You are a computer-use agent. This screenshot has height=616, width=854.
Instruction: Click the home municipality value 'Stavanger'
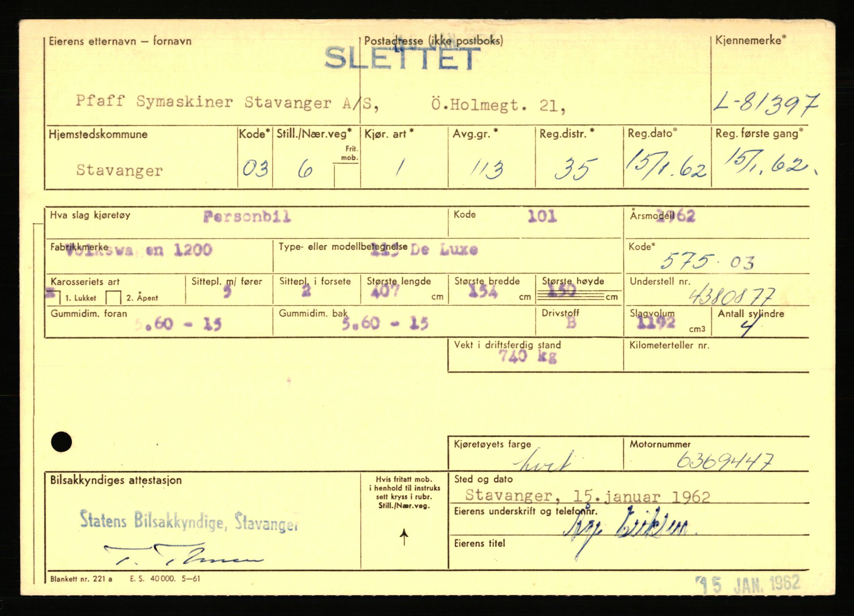[119, 170]
